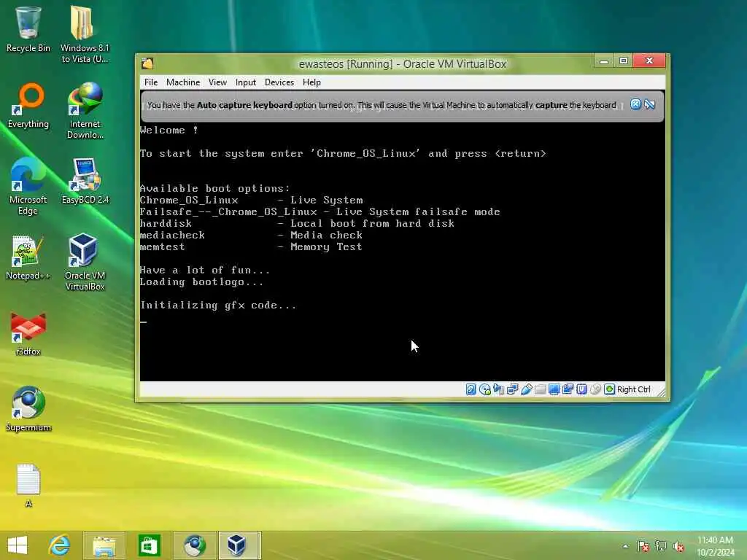This screenshot has width=747, height=560.
Task: Select the file named A on desktop
Action: point(28,485)
